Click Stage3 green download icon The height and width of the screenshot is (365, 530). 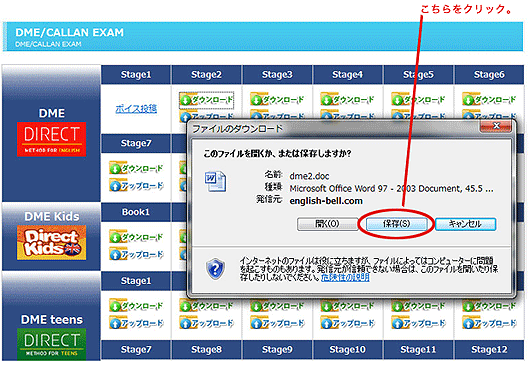[x=257, y=99]
